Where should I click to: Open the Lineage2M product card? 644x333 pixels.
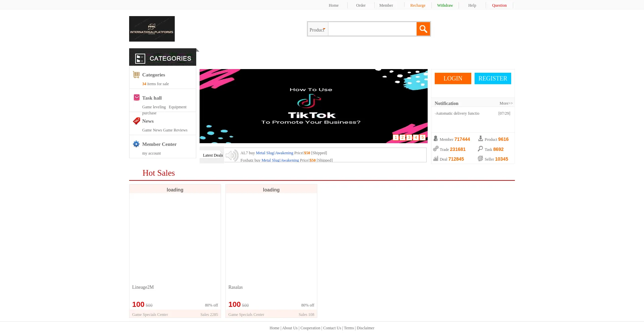point(175,251)
